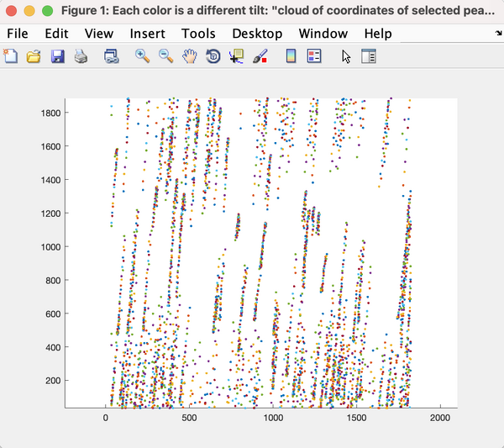
Task: Click the y-axis tick label 1800
Action: pyautogui.click(x=50, y=113)
